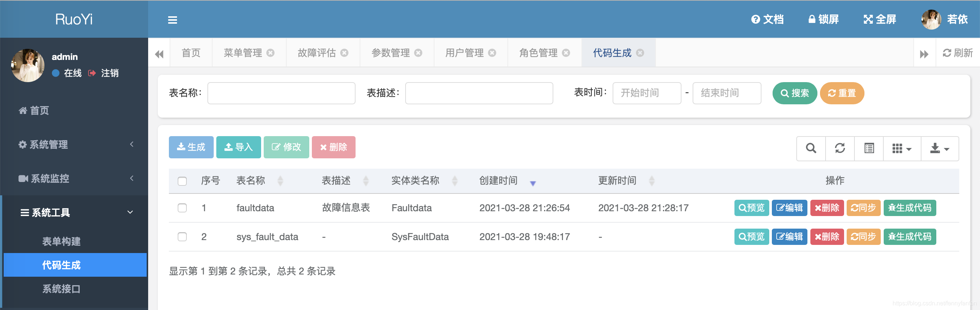Toggle the table card view icon
The width and height of the screenshot is (980, 310).
869,148
